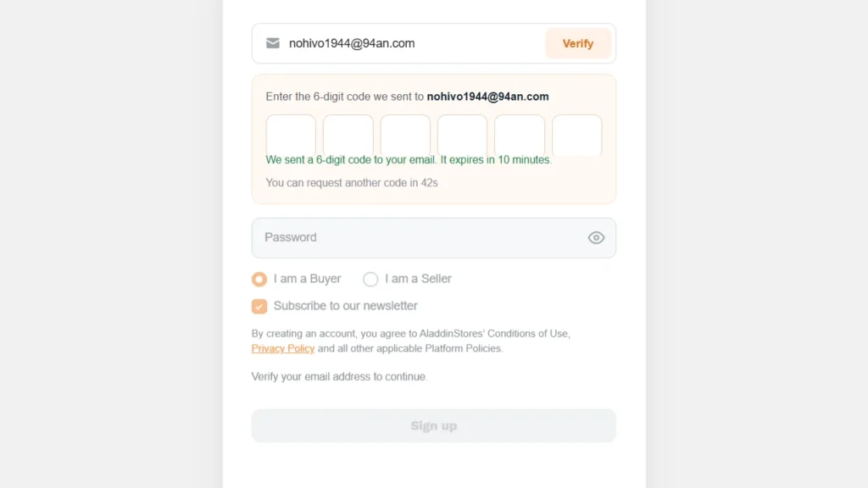
Task: Click the 'request another code' countdown text
Action: pos(352,183)
